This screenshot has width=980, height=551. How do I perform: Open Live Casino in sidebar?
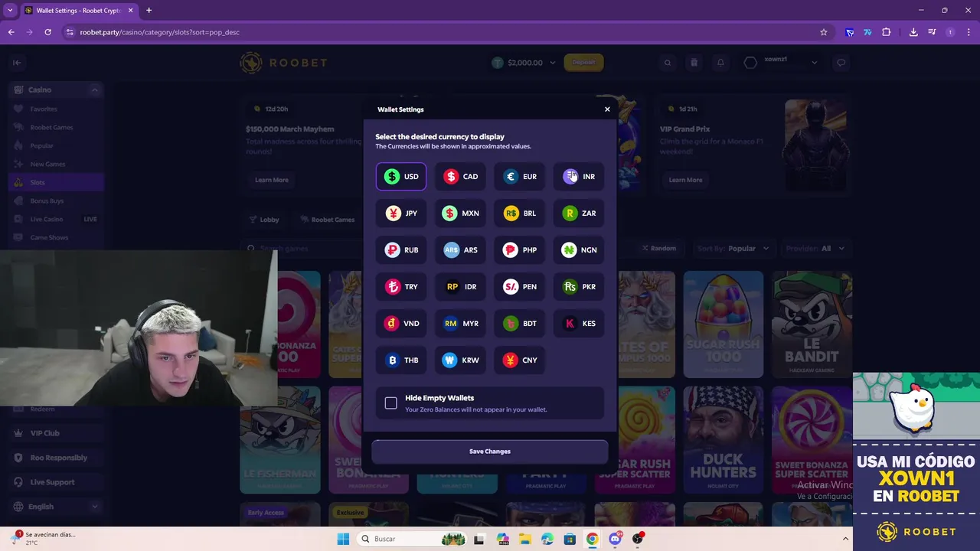coord(57,220)
